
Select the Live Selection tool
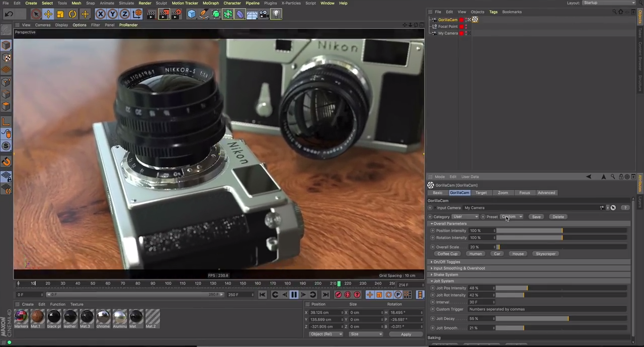(x=36, y=14)
